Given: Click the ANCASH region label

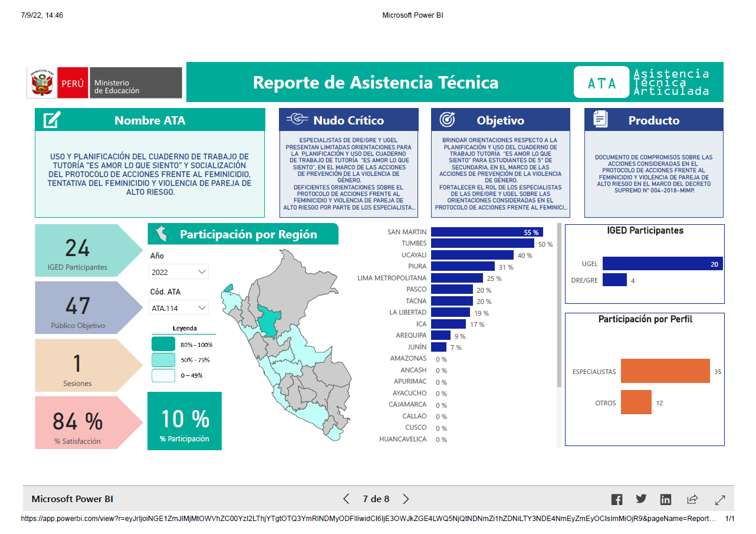Looking at the screenshot, I should tap(413, 370).
